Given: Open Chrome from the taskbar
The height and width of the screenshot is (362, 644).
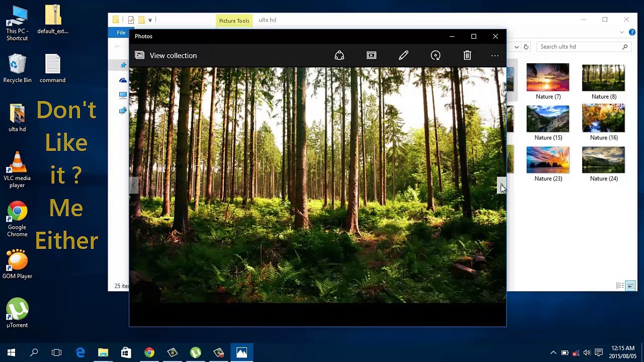Looking at the screenshot, I should coord(149,352).
